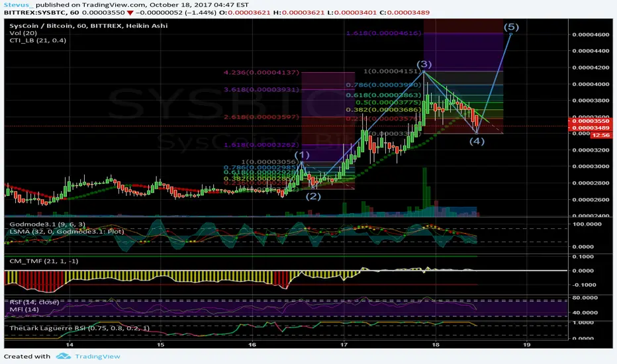Click 0.00003000 on the price axis
This screenshot has width=617, height=364.
[x=591, y=167]
